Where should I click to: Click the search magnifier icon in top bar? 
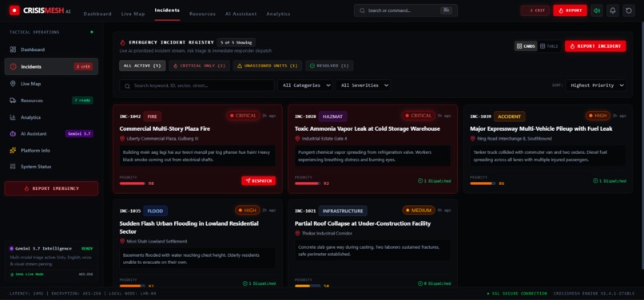362,10
